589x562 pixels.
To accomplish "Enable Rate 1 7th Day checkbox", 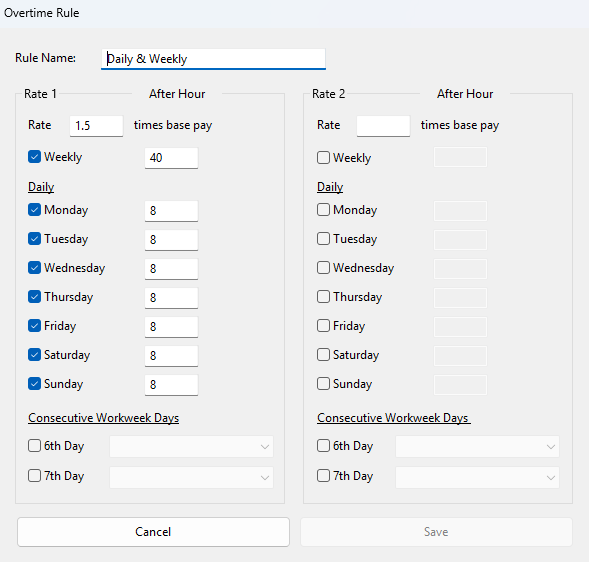I will pyautogui.click(x=34, y=476).
